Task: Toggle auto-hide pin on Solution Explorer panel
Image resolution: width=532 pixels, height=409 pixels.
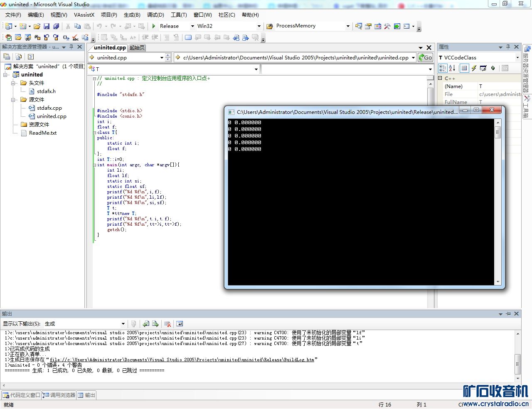Action: coord(71,47)
